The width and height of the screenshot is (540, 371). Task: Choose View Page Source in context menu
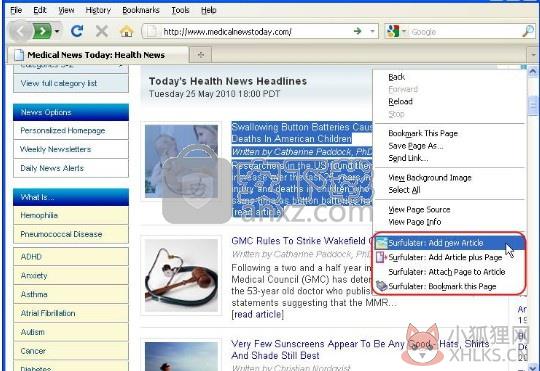pyautogui.click(x=419, y=209)
